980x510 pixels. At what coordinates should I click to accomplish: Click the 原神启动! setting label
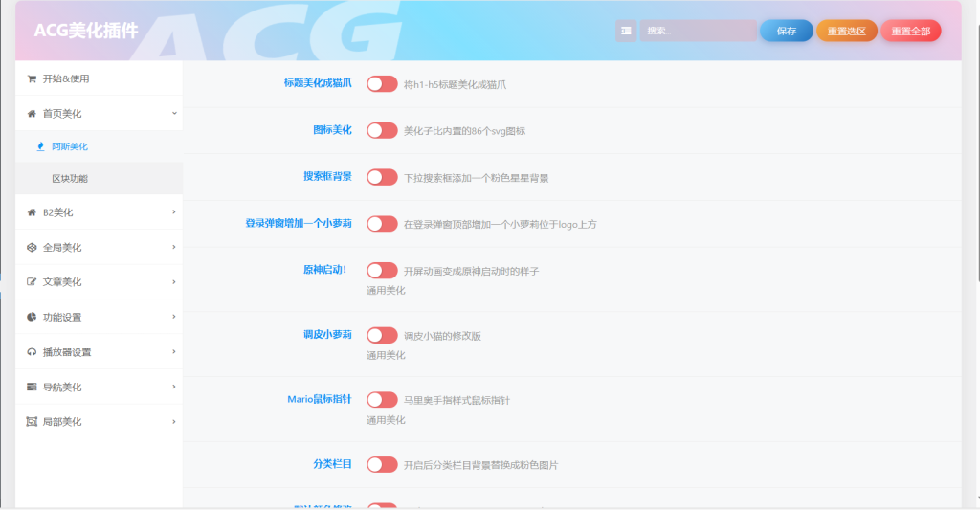point(325,270)
